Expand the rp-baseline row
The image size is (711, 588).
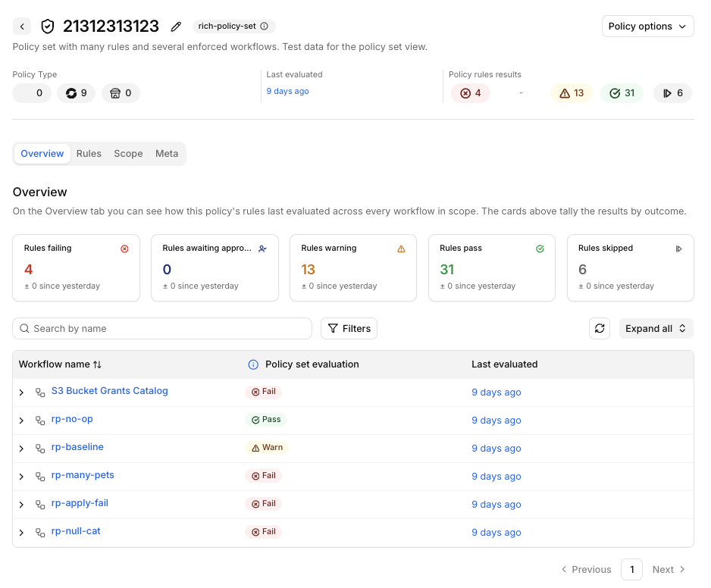pyautogui.click(x=21, y=449)
